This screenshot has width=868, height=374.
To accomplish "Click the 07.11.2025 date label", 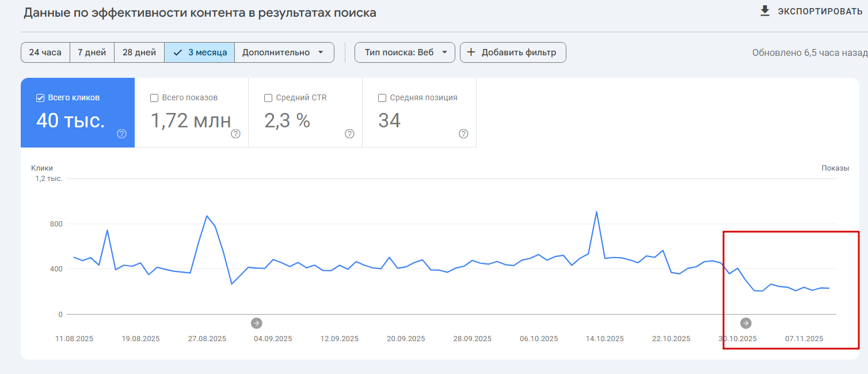I will pyautogui.click(x=804, y=339).
